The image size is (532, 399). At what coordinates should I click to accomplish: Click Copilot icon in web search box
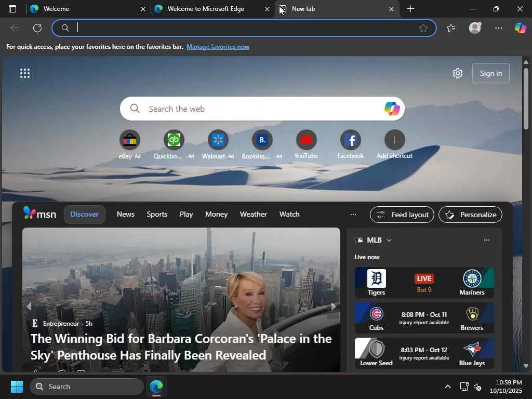392,109
